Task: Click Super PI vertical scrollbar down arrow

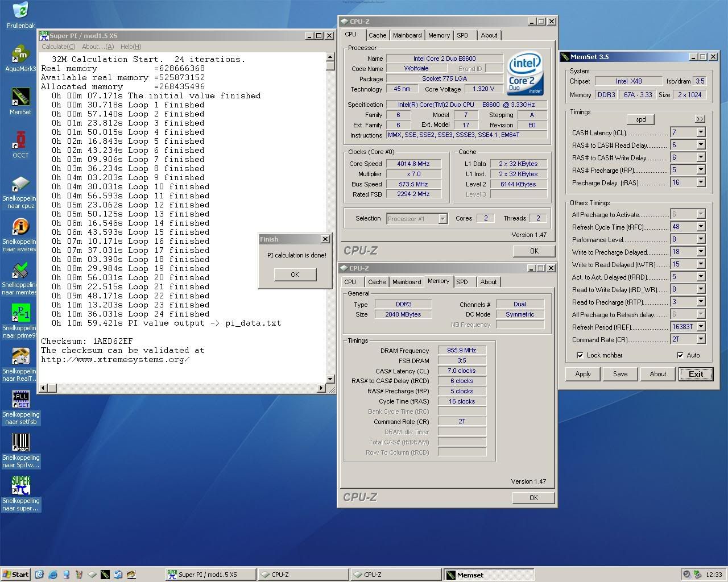Action: point(330,379)
